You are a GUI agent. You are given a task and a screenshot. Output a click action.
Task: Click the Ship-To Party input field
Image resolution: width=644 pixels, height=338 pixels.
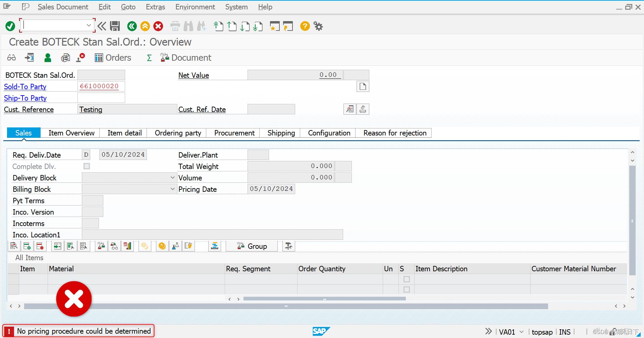click(x=101, y=98)
